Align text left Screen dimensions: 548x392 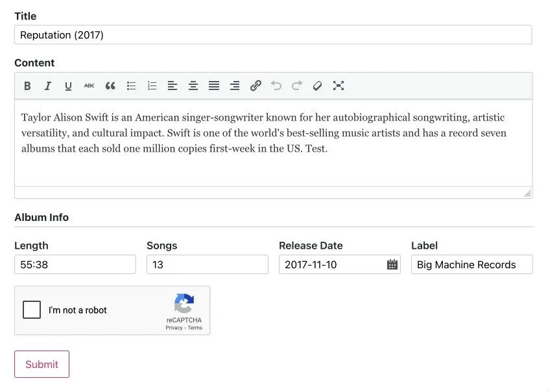(173, 86)
